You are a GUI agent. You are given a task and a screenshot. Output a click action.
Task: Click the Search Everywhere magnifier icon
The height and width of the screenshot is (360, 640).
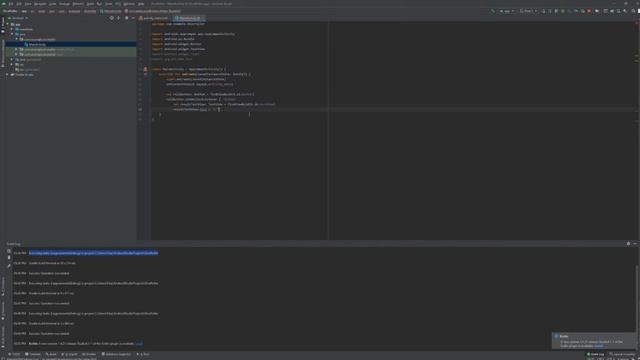point(633,11)
